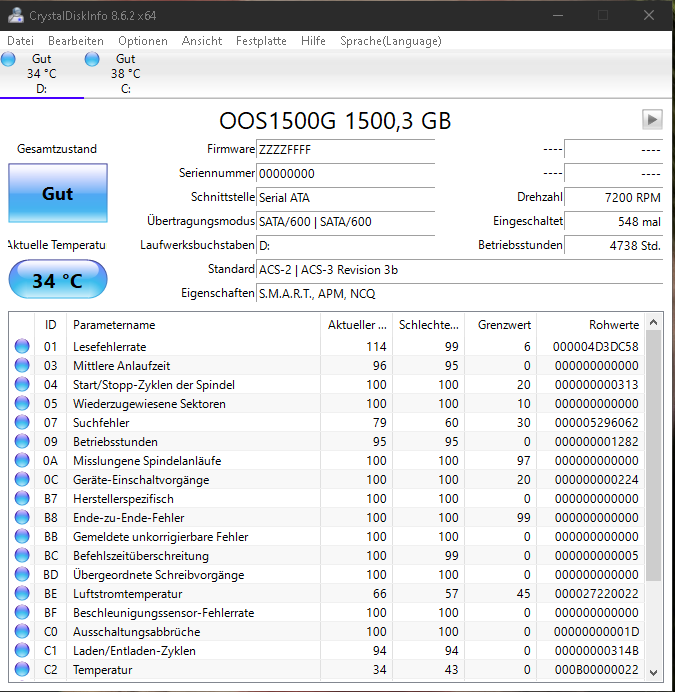Click status orb for Geräte-Einschaltvorgänge row
This screenshot has height=692, width=675.
(22, 479)
